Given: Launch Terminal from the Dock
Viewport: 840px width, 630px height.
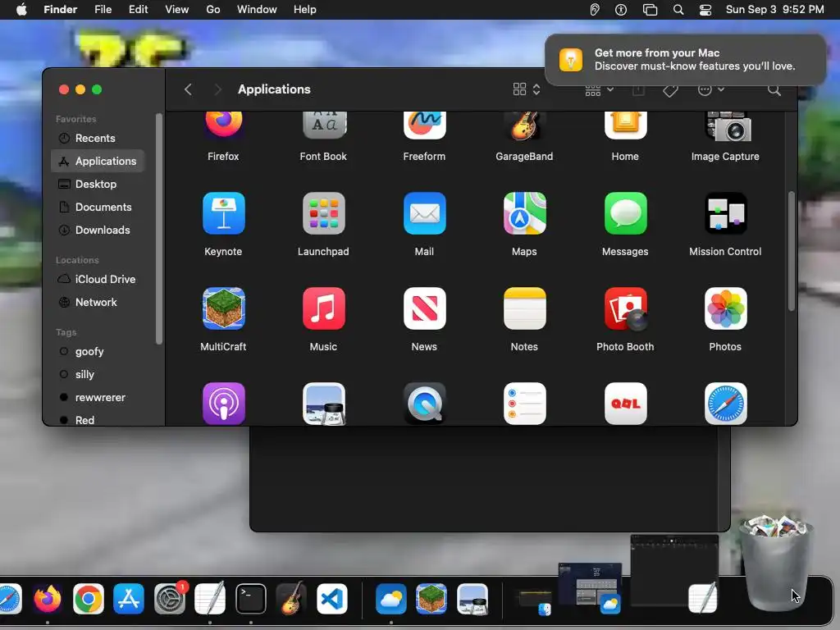Looking at the screenshot, I should (x=251, y=598).
